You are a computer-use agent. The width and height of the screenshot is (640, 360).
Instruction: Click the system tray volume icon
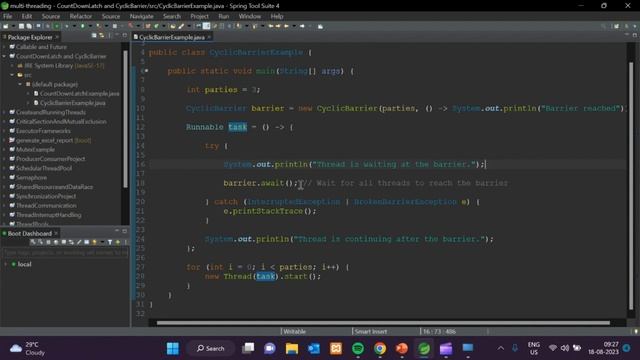564,348
